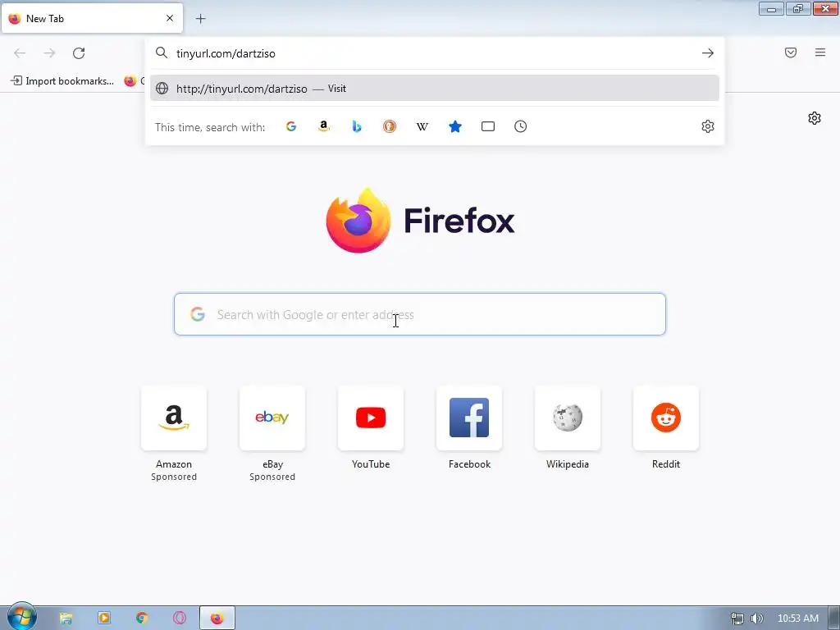Open the Firefox application menu
The image size is (840, 630).
[x=820, y=52]
